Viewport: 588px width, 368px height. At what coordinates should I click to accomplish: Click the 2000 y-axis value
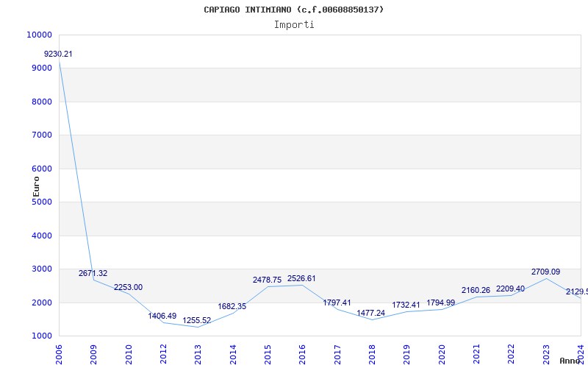pyautogui.click(x=41, y=302)
